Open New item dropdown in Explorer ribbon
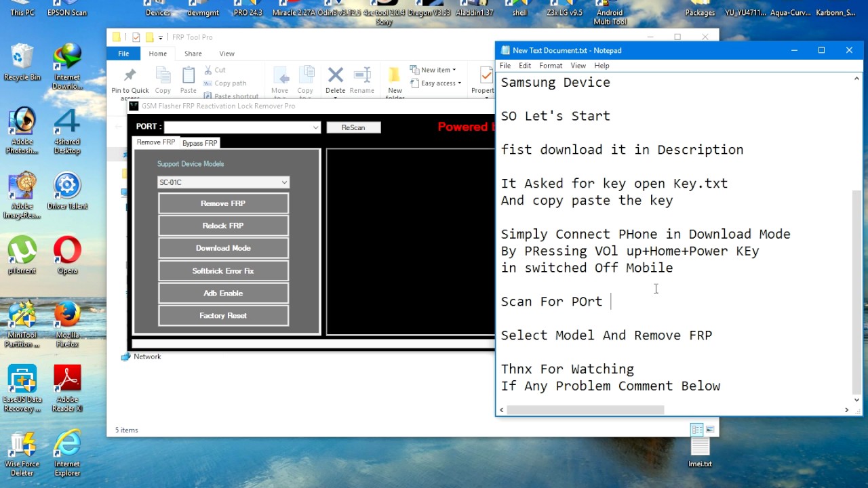Image resolution: width=868 pixels, height=488 pixels. (x=433, y=70)
